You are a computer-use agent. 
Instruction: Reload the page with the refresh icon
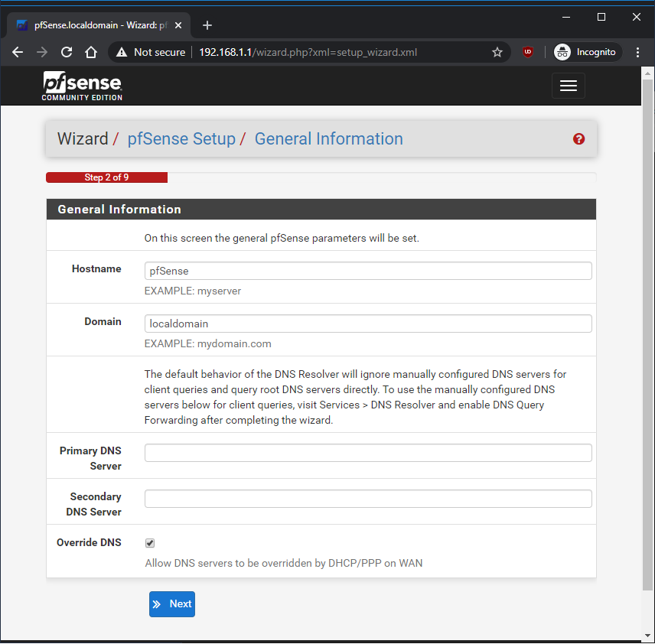tap(67, 52)
